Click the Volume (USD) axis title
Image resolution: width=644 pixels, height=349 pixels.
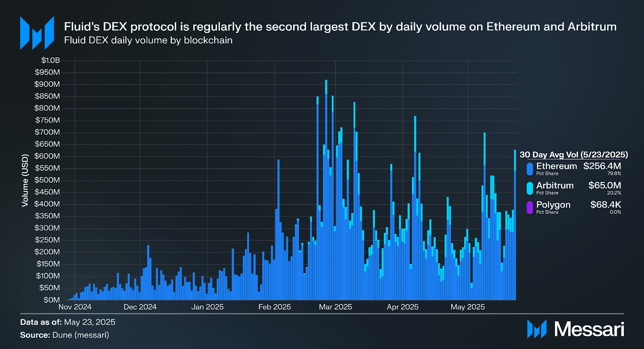click(25, 181)
